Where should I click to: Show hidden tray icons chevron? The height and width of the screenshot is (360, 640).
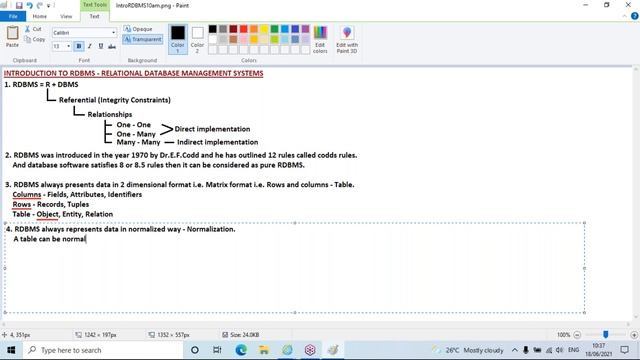(514, 350)
